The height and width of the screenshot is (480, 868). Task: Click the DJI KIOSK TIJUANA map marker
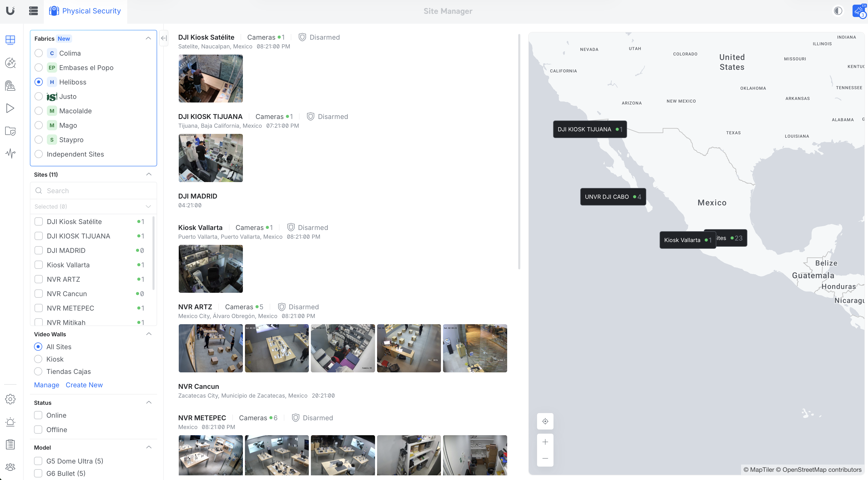(590, 129)
